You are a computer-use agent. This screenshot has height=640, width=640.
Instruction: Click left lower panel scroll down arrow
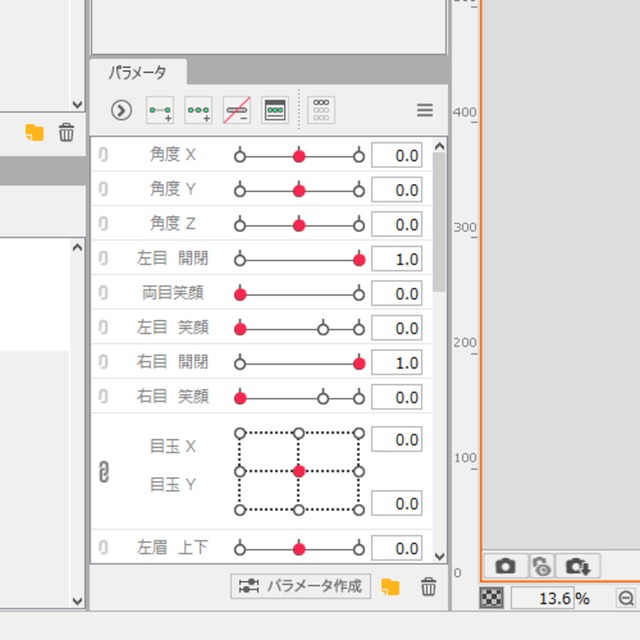[x=78, y=601]
